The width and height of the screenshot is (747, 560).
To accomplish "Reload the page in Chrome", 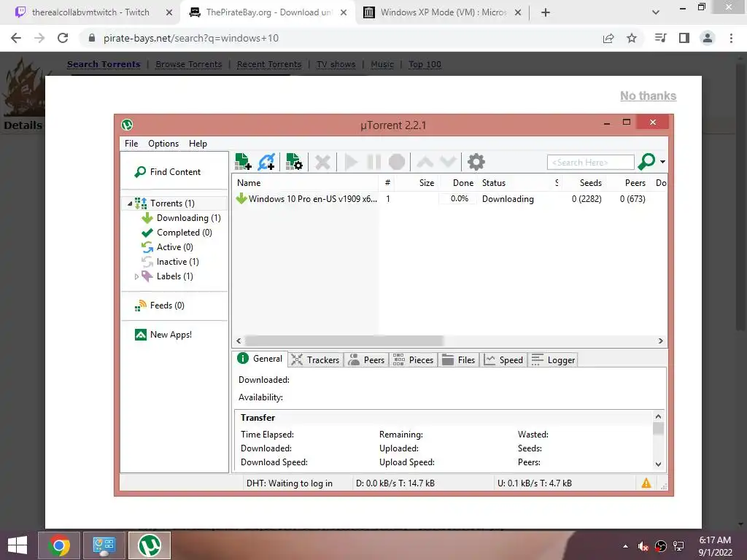I will [63, 38].
